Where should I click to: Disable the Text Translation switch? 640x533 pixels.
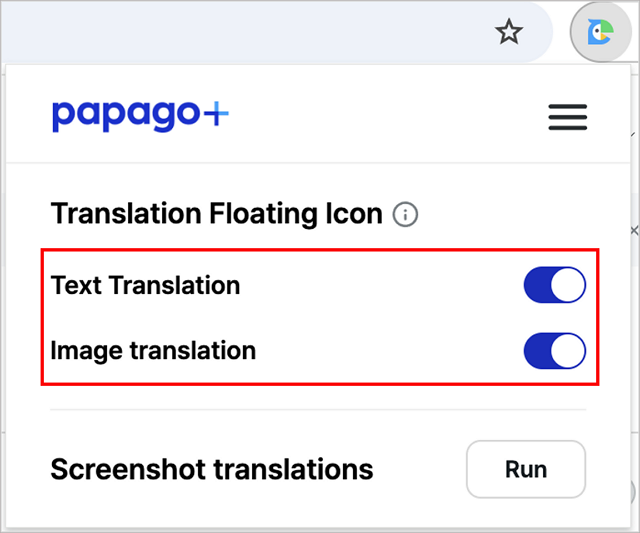click(555, 285)
